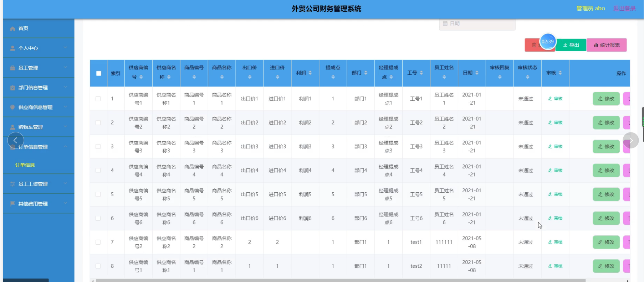
Task: Click the icon beside 购物车管理
Action: click(x=12, y=127)
